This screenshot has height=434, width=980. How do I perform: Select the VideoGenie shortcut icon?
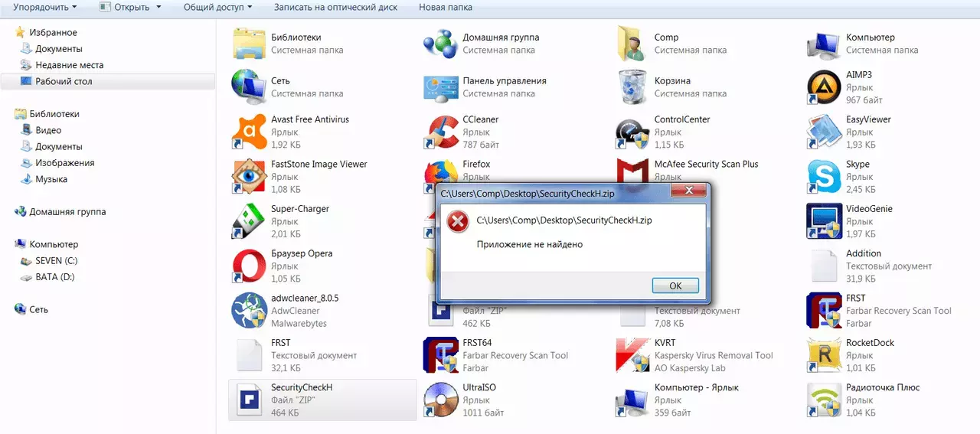click(824, 221)
